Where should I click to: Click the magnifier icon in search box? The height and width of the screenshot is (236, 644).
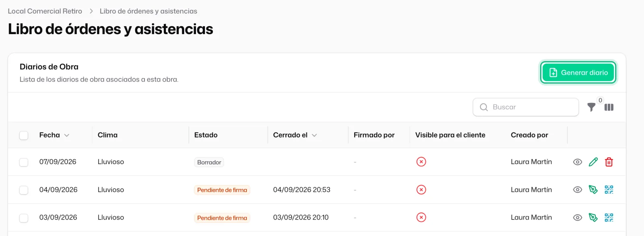pos(484,107)
